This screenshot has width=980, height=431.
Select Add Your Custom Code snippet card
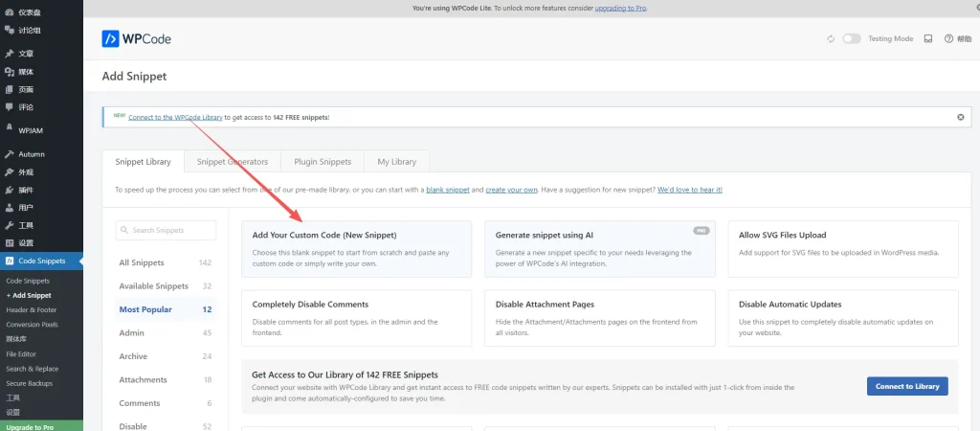coord(356,249)
